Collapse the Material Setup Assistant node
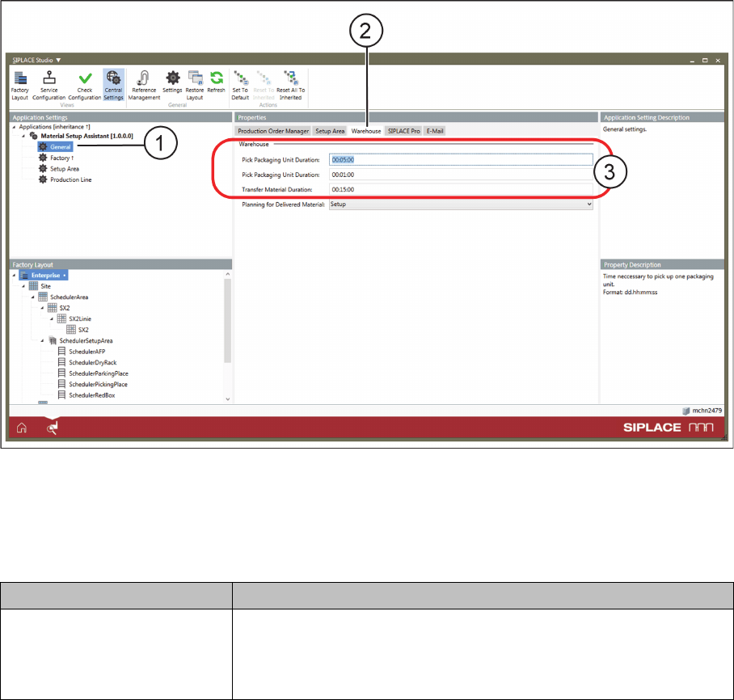The image size is (734, 700). click(x=23, y=137)
